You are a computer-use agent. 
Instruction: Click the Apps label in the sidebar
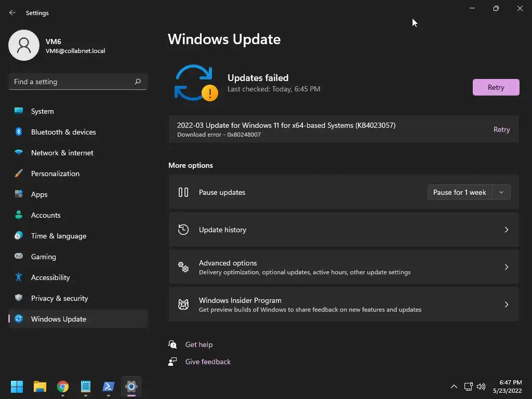click(39, 194)
